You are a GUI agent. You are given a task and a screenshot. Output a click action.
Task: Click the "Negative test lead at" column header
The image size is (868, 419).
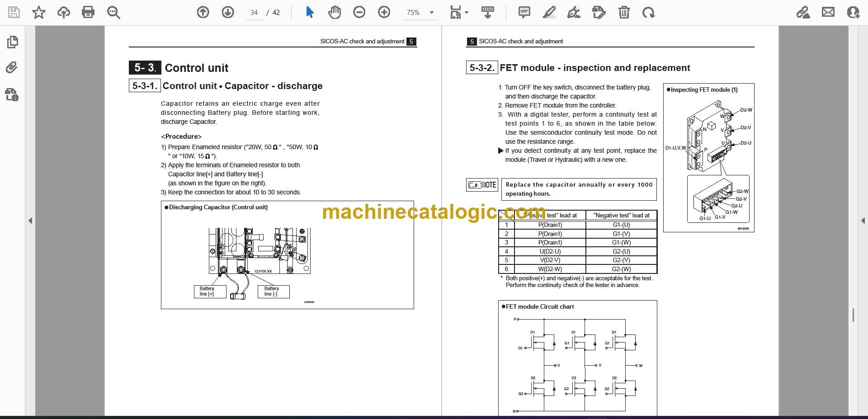click(x=622, y=216)
